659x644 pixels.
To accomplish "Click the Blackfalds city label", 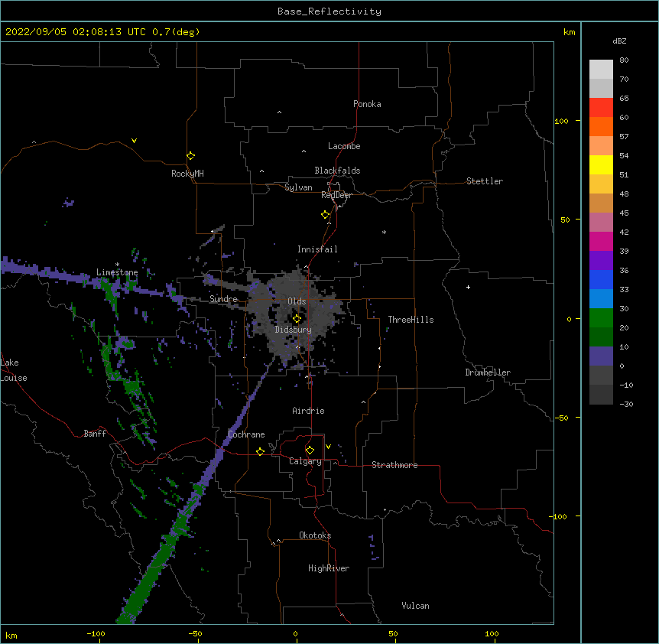I will tap(337, 171).
